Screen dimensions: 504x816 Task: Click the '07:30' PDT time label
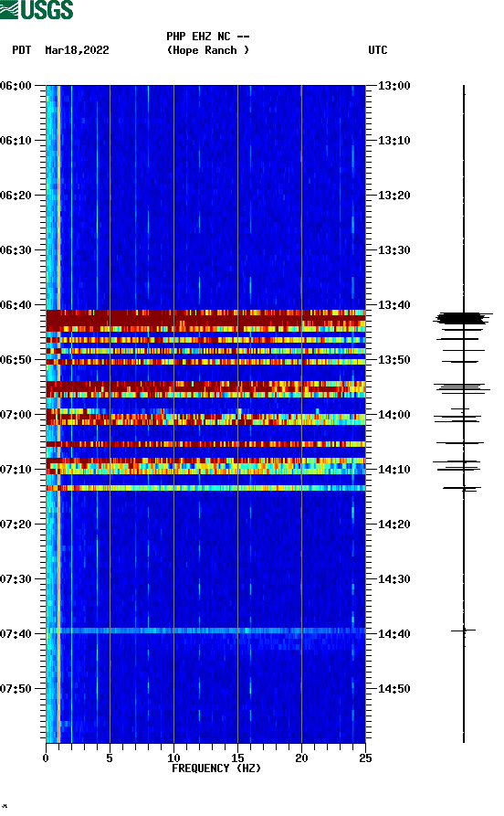point(16,579)
